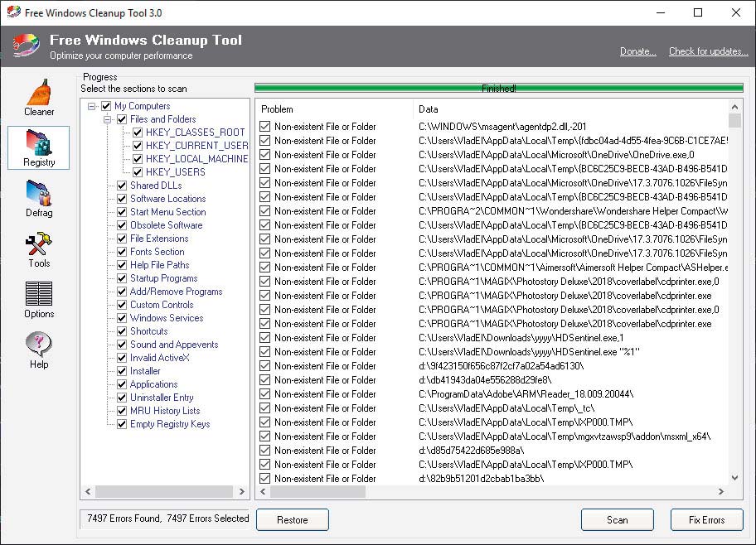Click the results list scroll up arrow
Screen dimensions: 756x545
734,107
